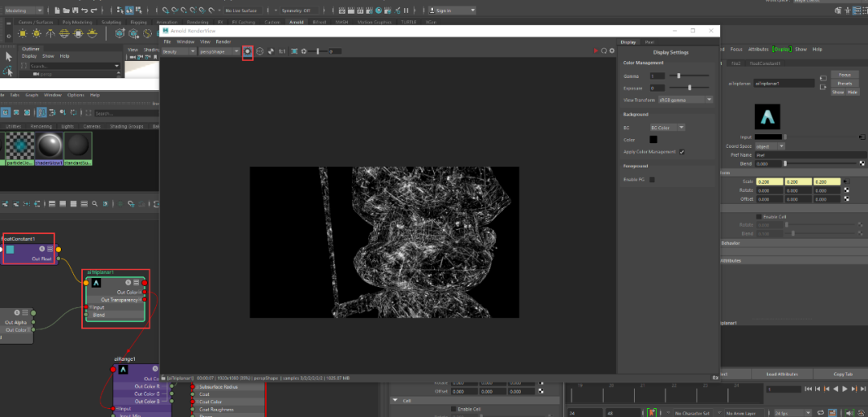This screenshot has height=417, width=868.
Task: Click the Presets button
Action: coord(844,84)
